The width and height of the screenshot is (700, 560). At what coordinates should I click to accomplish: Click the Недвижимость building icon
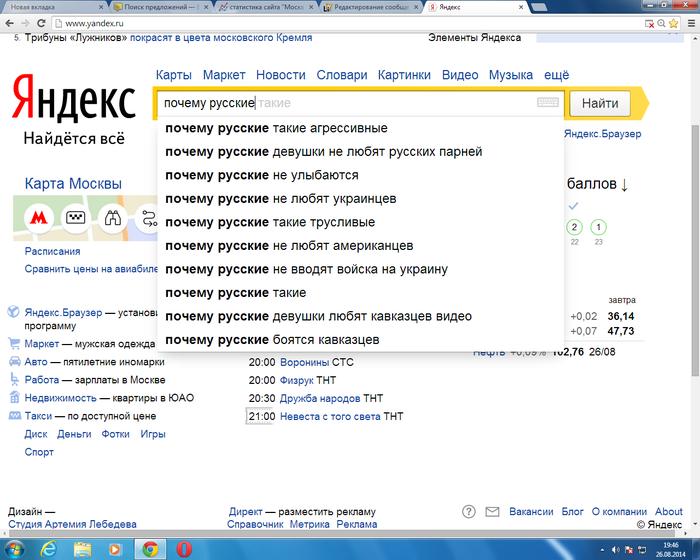15,397
